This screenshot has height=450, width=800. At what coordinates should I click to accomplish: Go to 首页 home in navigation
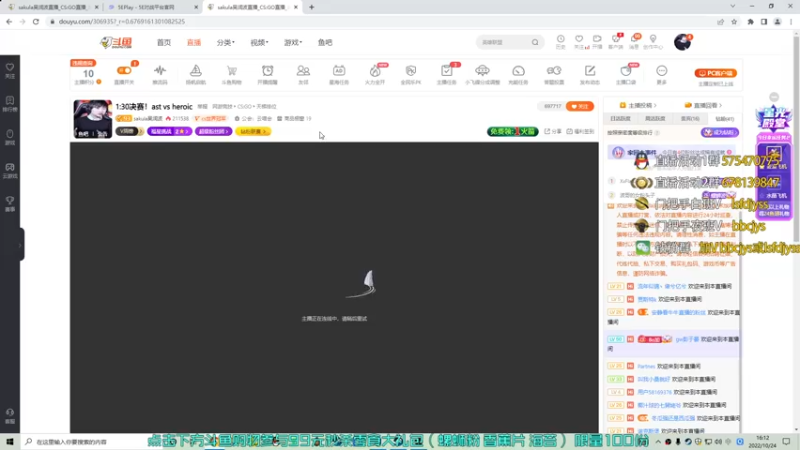tap(164, 42)
